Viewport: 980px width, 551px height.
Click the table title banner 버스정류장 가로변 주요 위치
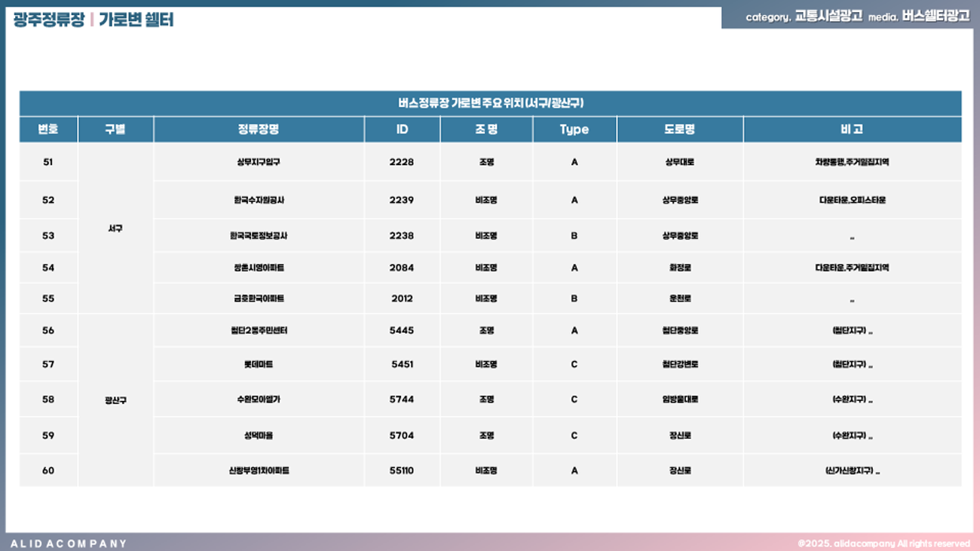point(490,103)
